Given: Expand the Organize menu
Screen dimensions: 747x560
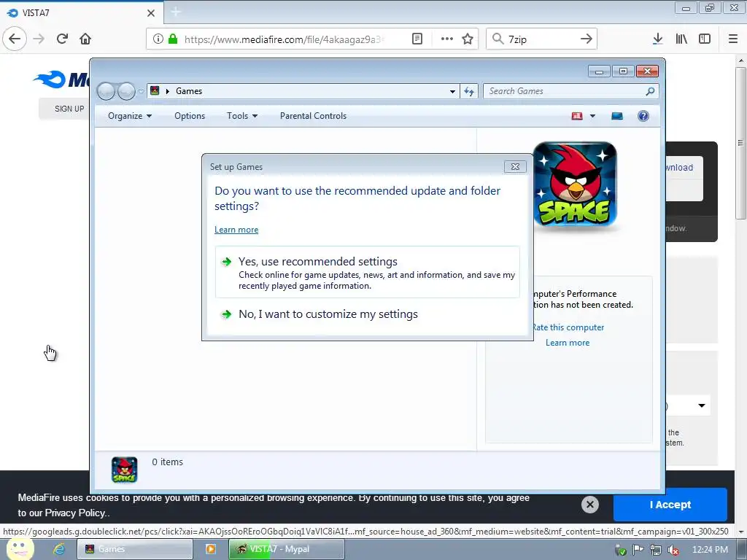Looking at the screenshot, I should click(130, 116).
